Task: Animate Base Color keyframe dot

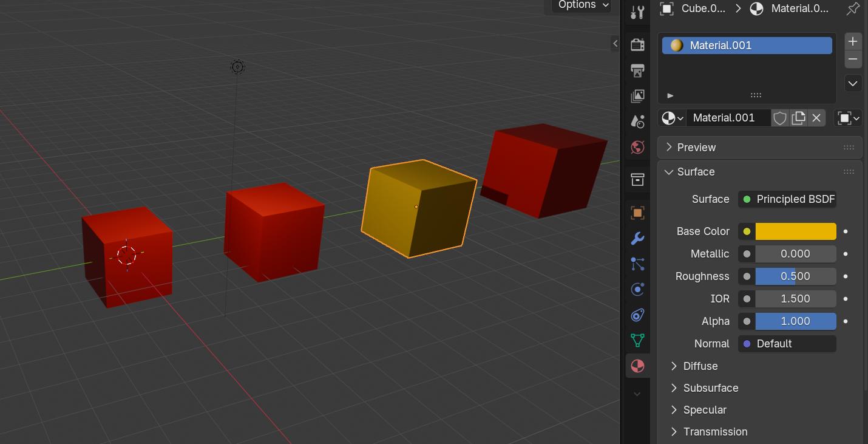Action: (x=846, y=231)
